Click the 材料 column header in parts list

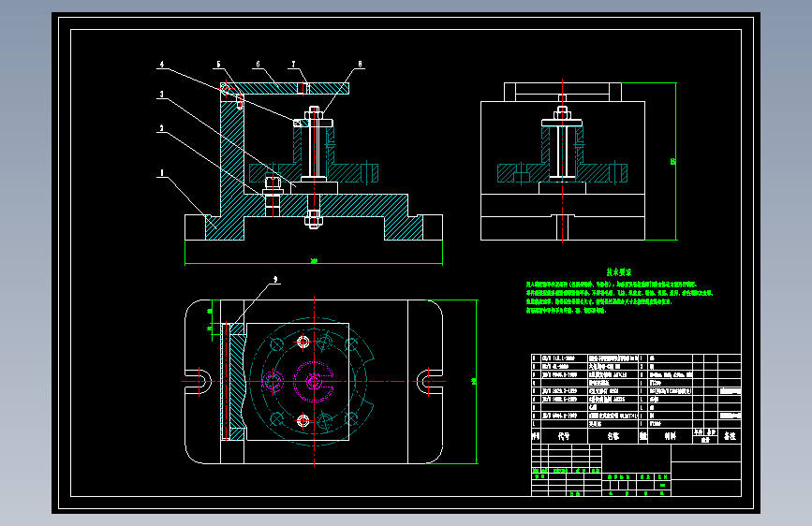[670, 436]
